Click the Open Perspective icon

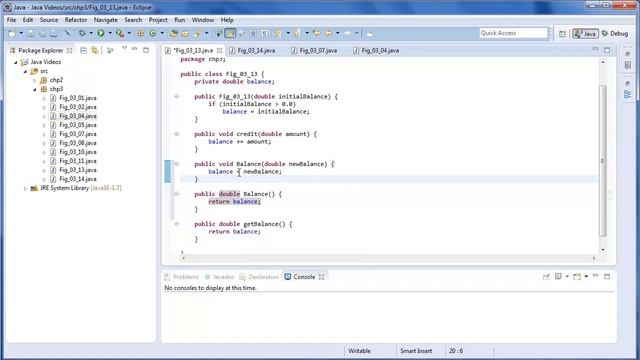[x=562, y=34]
